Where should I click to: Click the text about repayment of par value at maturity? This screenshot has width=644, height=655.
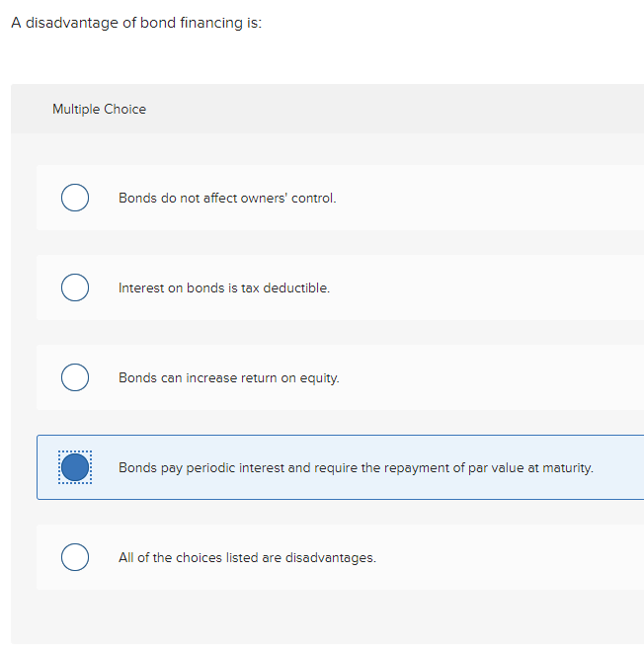356,468
